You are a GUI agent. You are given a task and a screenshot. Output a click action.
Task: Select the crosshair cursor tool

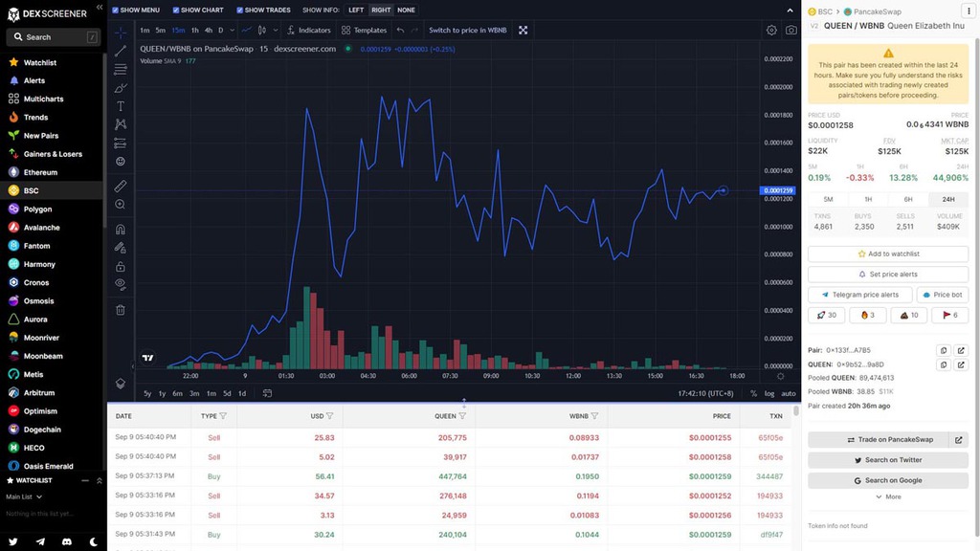pos(121,33)
